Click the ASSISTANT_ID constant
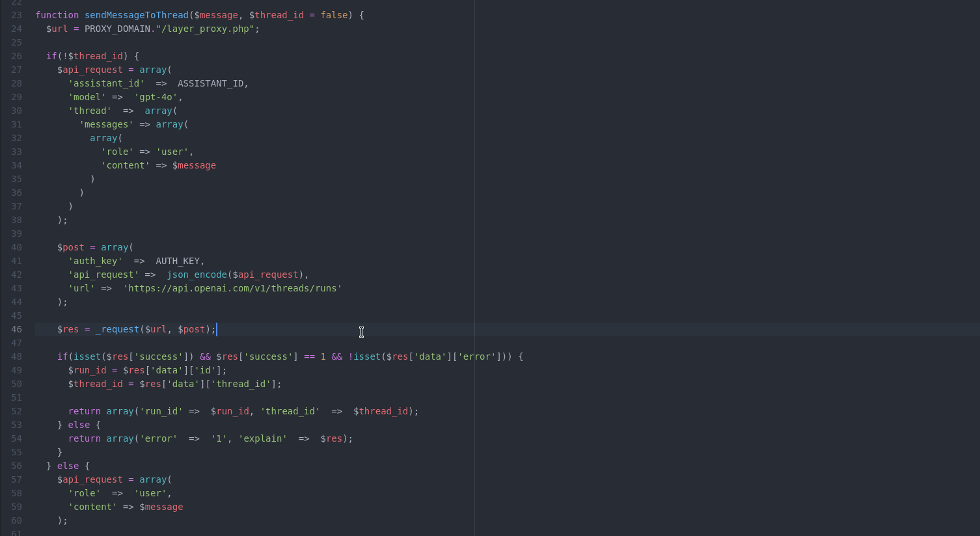This screenshot has height=536, width=980. 210,83
